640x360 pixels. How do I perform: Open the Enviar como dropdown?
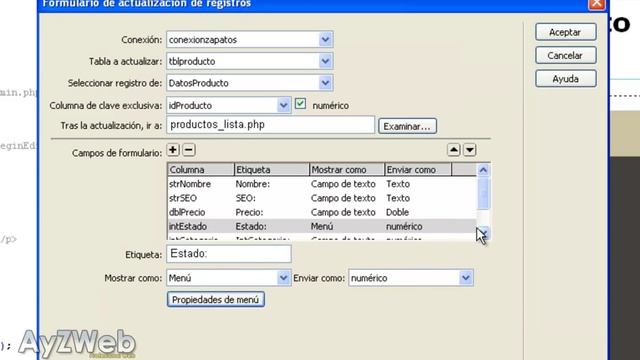point(465,278)
